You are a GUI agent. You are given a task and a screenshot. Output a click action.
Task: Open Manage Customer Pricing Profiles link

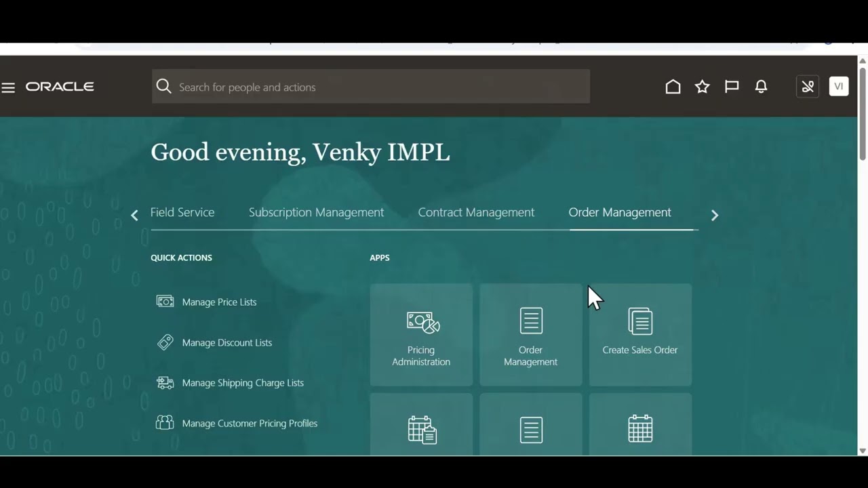[x=250, y=424]
